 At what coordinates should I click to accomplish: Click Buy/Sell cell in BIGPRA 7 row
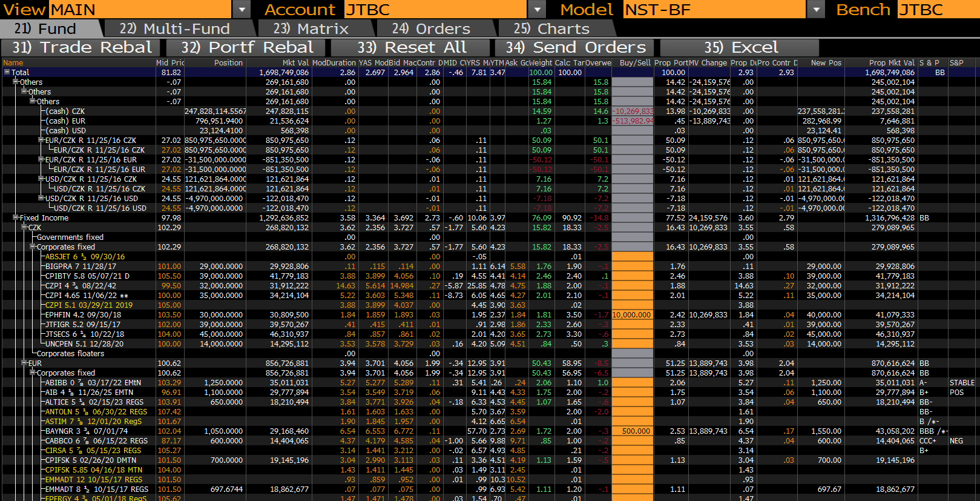pos(633,267)
